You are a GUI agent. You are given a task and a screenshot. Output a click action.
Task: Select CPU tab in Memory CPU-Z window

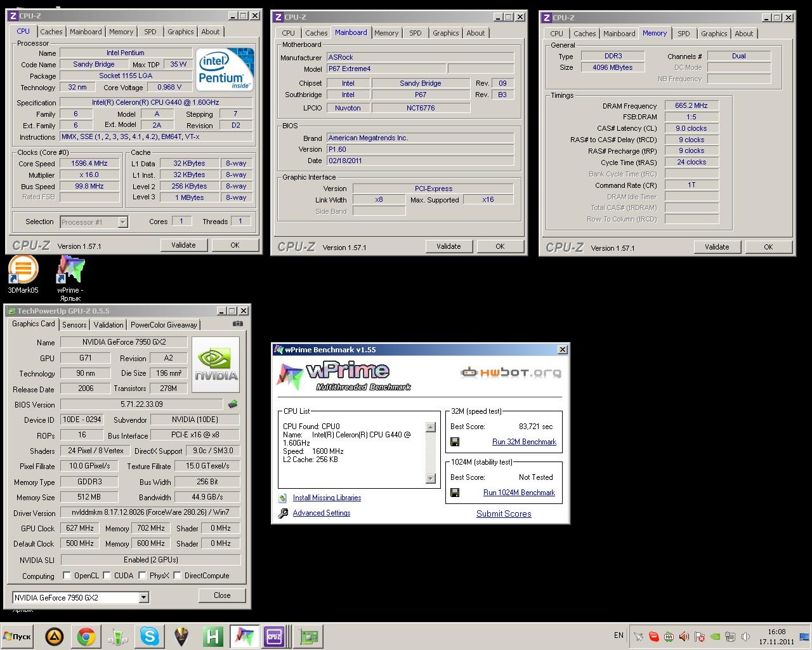(x=556, y=34)
